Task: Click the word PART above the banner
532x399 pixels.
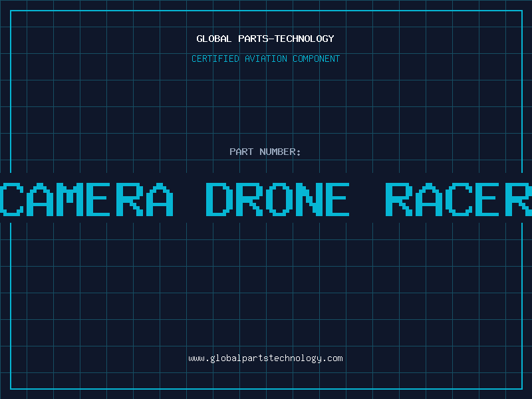Action: tap(241, 152)
